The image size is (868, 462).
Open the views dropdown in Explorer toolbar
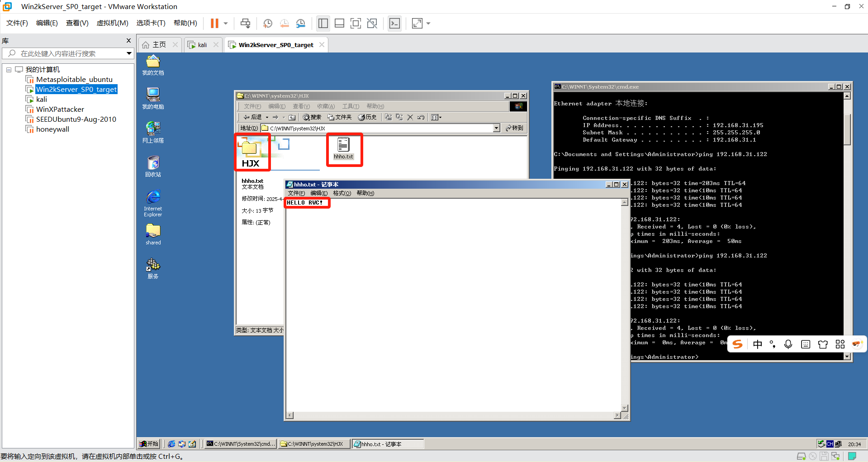click(x=436, y=117)
